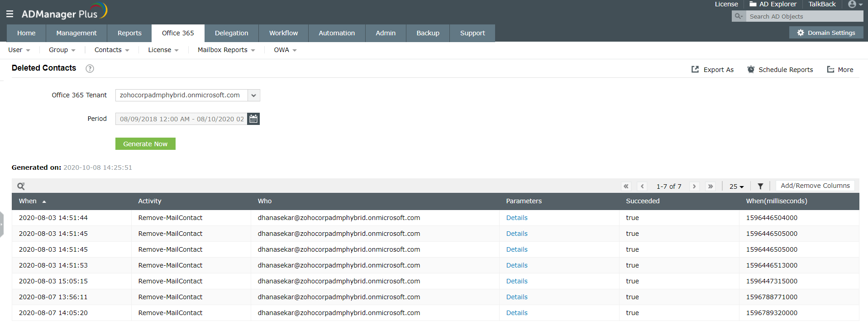Open AD Explorer
Viewport: 868px width, 330px height.
click(x=773, y=4)
